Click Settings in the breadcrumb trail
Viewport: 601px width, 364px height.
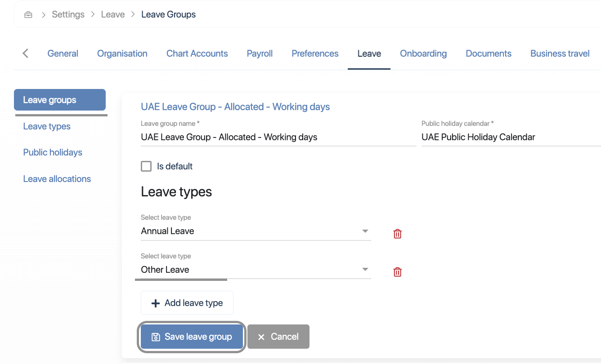coord(68,14)
